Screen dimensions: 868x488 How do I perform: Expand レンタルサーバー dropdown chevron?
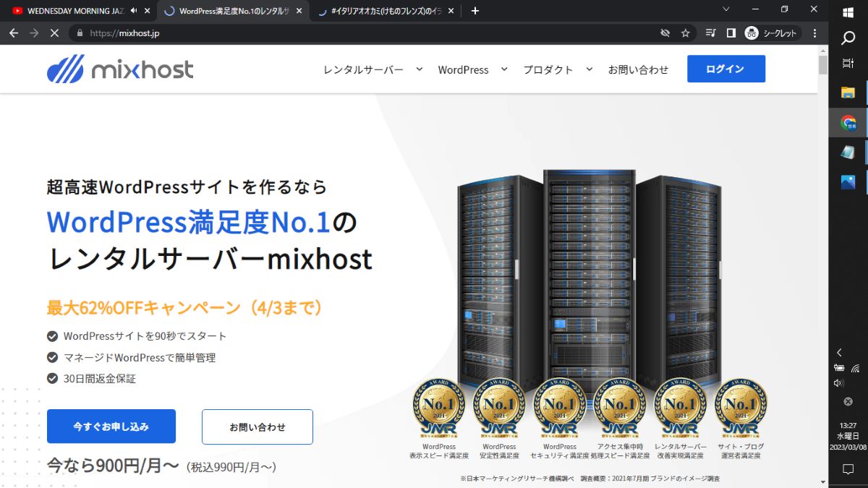pos(419,69)
